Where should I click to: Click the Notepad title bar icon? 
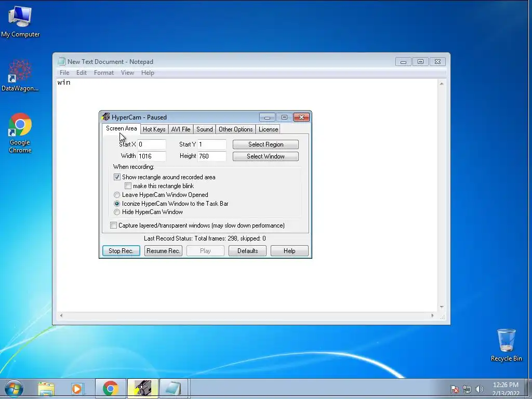pyautogui.click(x=61, y=61)
